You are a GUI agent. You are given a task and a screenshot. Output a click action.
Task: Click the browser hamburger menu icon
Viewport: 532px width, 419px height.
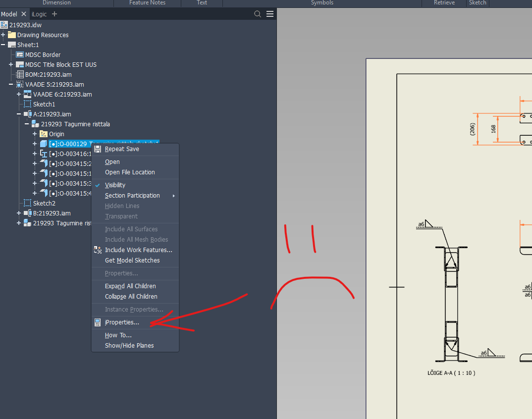pos(269,14)
